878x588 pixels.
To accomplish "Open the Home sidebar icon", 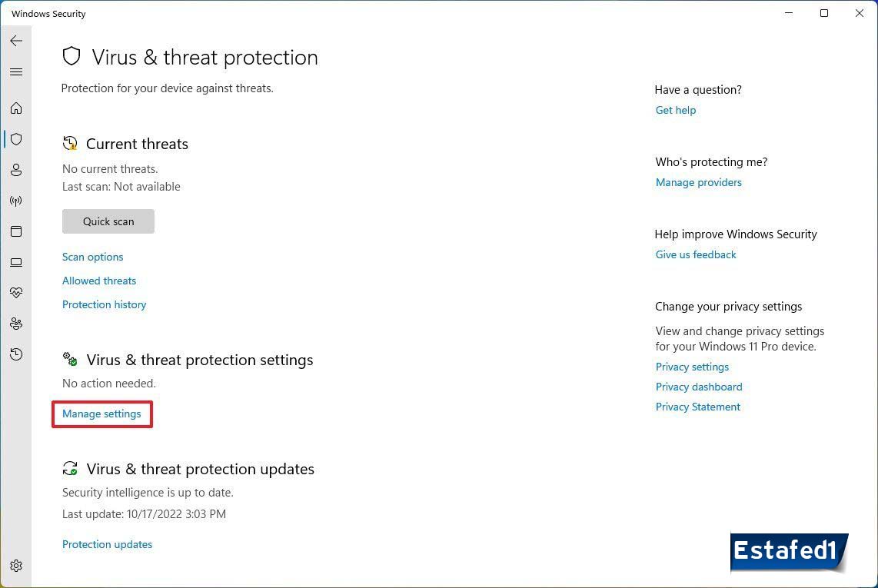I will [16, 108].
